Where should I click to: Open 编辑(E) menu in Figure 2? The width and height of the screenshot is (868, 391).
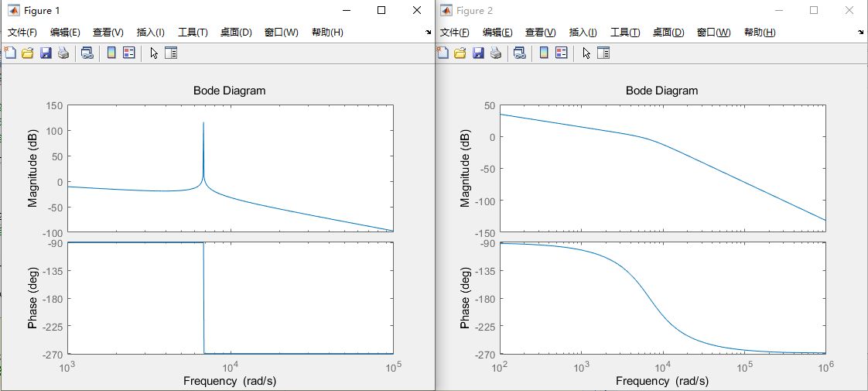click(497, 32)
